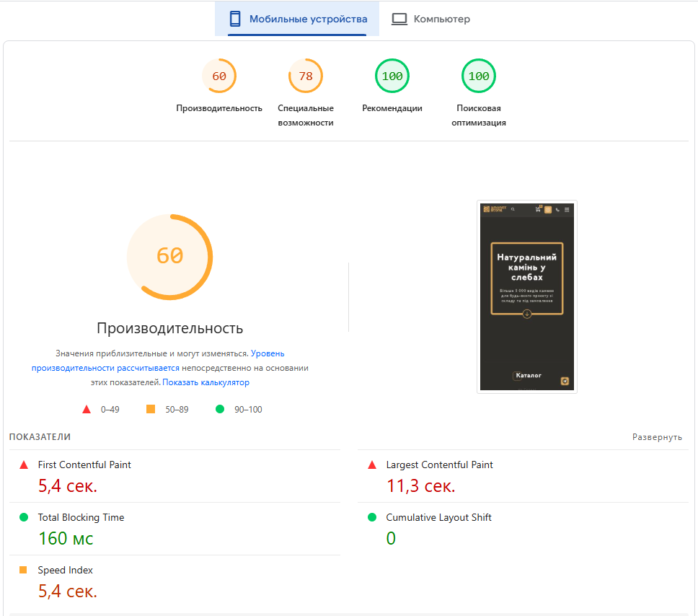Screen dimensions: 698x616
Task: Select the Cumulative Layout Shift metric title
Action: (438, 517)
